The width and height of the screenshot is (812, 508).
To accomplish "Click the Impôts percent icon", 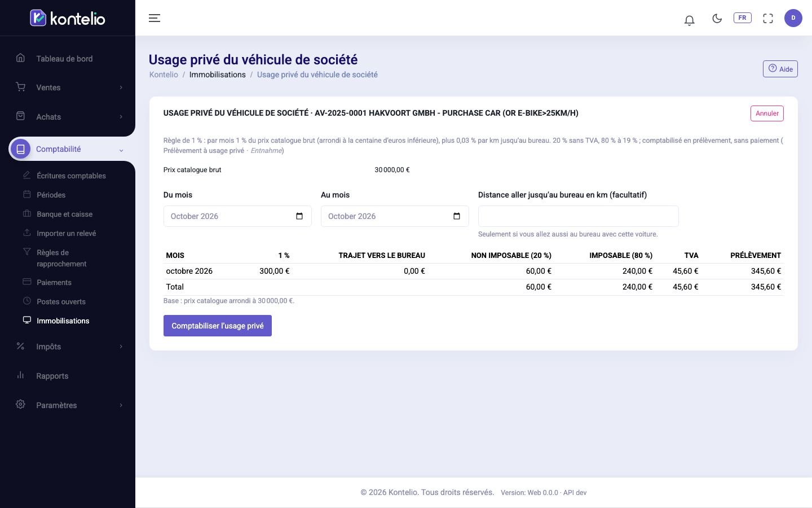I will click(x=21, y=346).
